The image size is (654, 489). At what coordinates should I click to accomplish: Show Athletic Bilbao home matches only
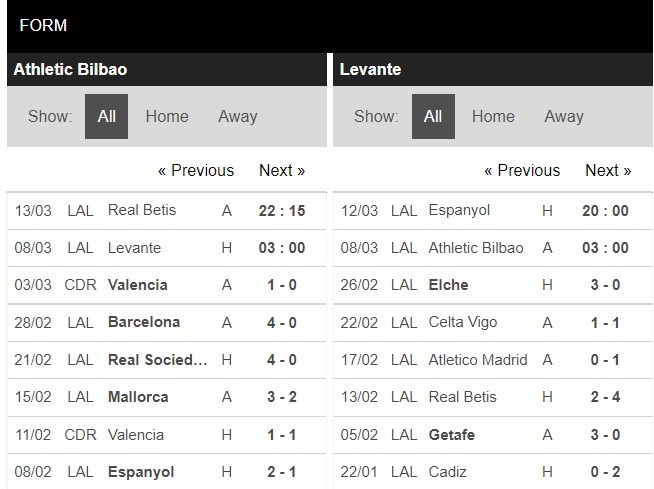click(167, 116)
